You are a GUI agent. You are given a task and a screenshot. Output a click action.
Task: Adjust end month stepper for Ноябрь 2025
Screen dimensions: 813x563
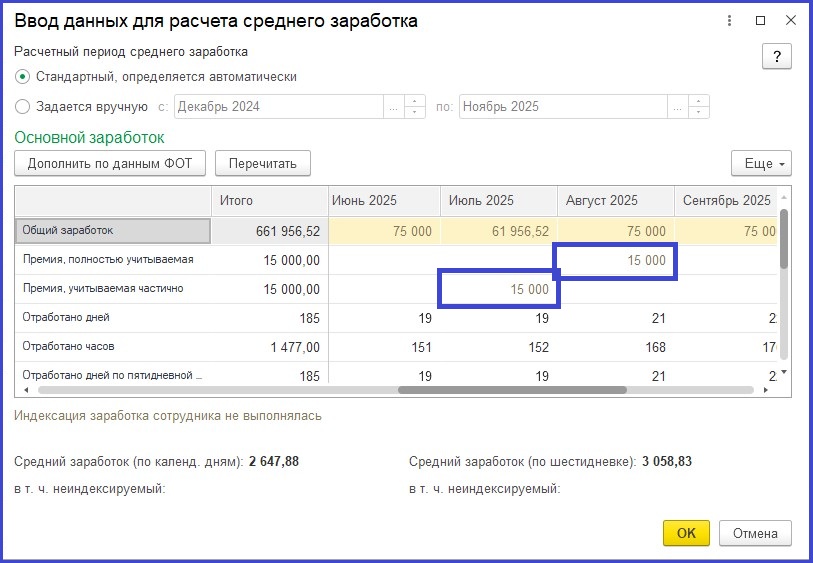(699, 107)
